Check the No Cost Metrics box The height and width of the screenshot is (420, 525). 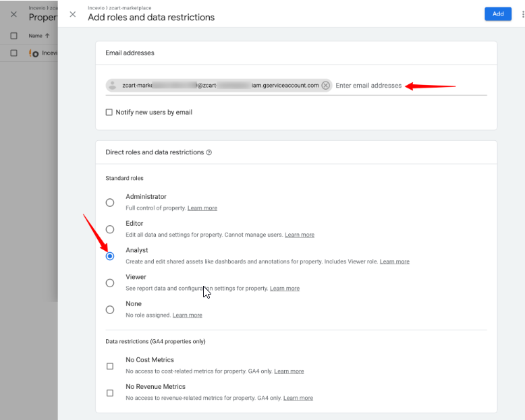tap(110, 366)
